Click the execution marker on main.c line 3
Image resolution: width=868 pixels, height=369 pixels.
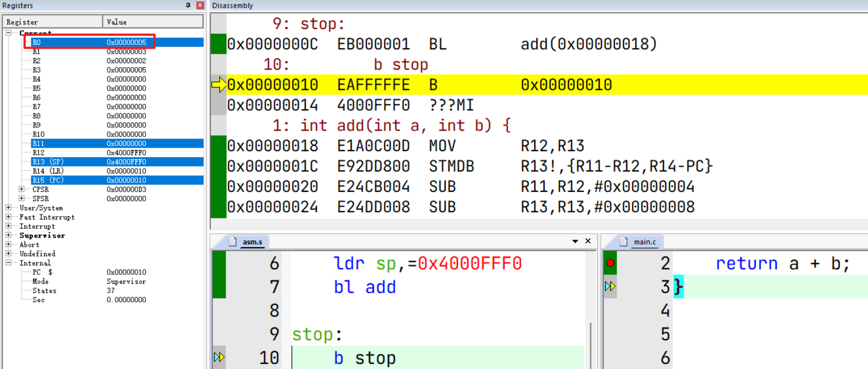click(610, 286)
